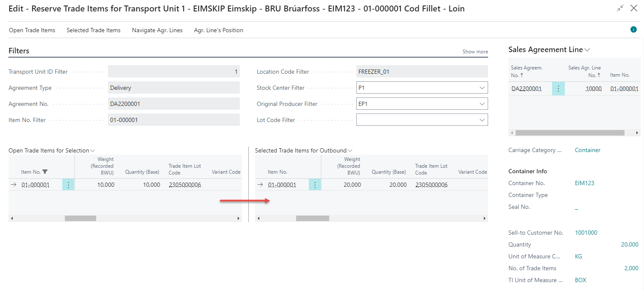Expand the Sales Agreement Line chevron
Viewport: 644px width, 291px height.
[x=587, y=50]
